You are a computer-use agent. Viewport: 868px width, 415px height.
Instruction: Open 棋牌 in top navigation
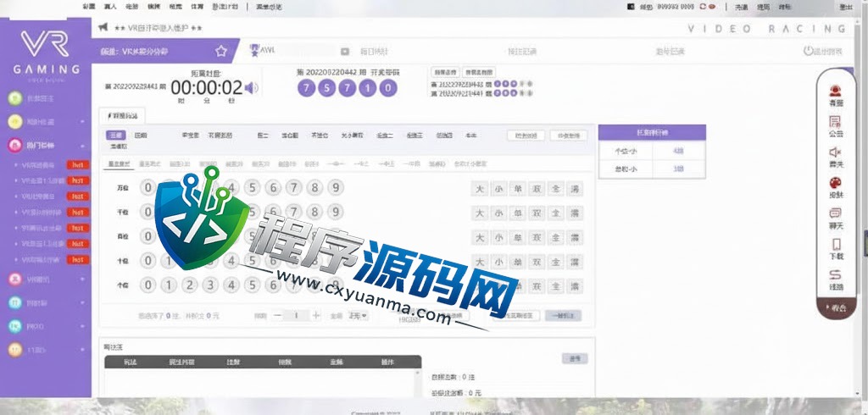pos(153,7)
